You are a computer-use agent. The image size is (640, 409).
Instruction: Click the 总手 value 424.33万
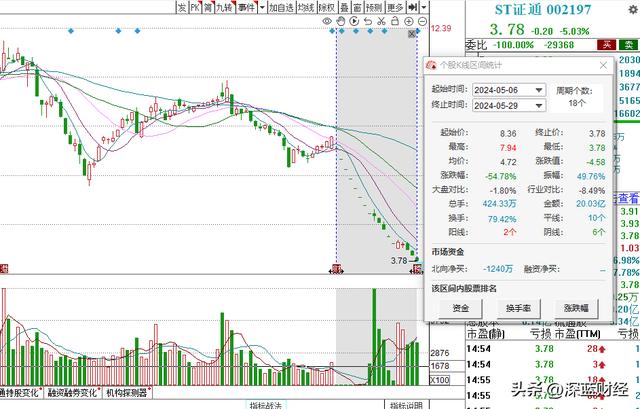point(500,203)
